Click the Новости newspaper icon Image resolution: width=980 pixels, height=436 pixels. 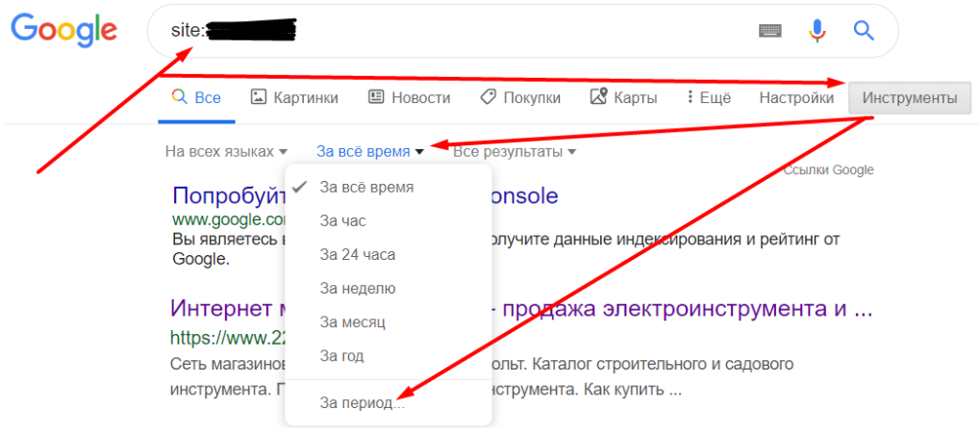[x=376, y=97]
